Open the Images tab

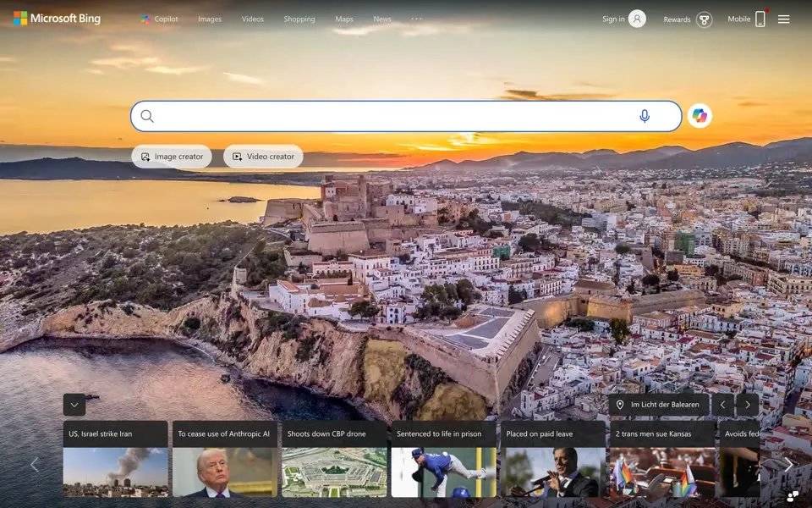pos(210,19)
